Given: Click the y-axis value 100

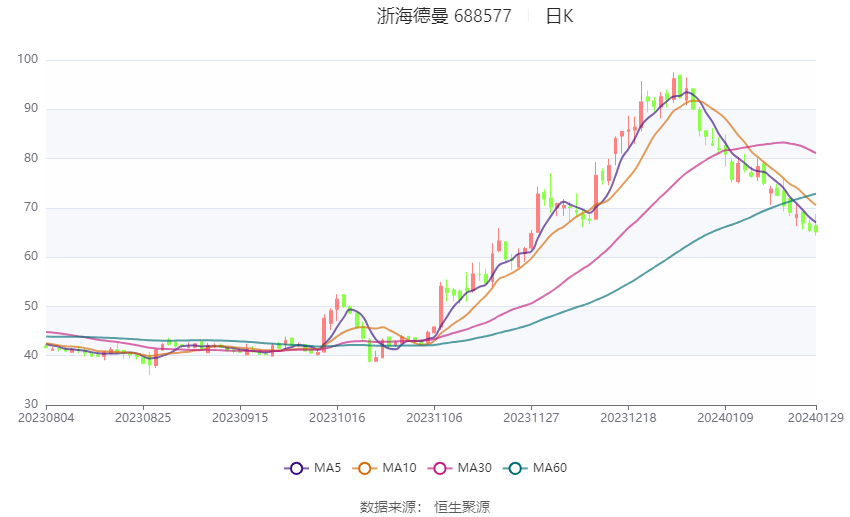Looking at the screenshot, I should (x=28, y=59).
